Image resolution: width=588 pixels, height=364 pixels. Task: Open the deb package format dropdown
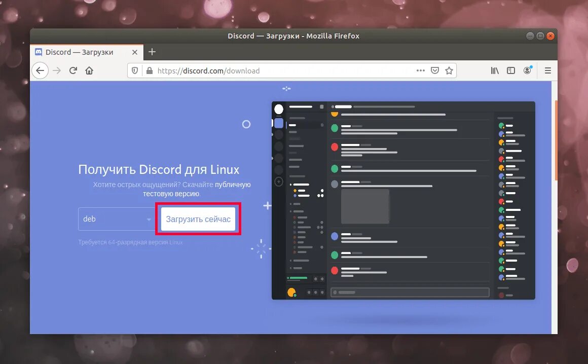pyautogui.click(x=116, y=219)
